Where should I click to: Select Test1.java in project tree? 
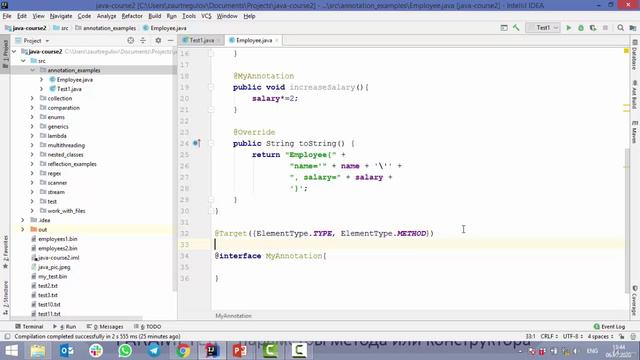coord(69,89)
